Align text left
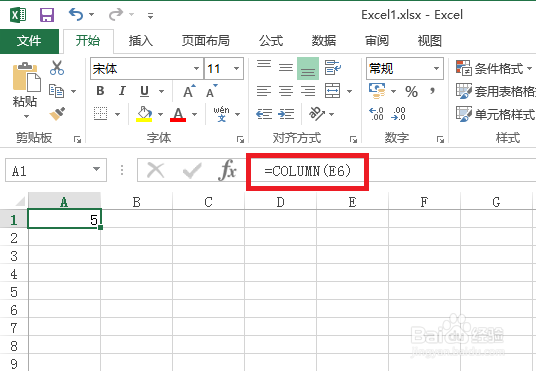Image resolution: width=536 pixels, height=371 pixels. pos(264,91)
